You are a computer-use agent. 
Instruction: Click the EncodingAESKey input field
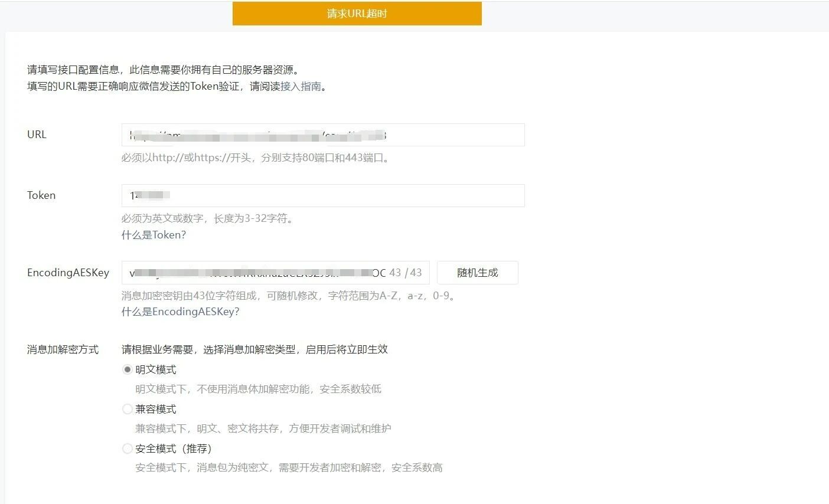pyautogui.click(x=275, y=273)
